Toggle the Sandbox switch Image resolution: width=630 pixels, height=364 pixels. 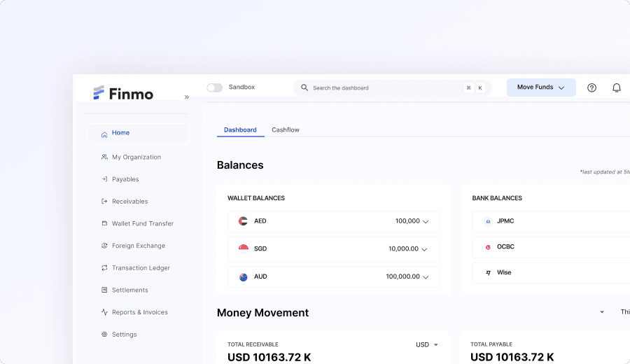[215, 87]
